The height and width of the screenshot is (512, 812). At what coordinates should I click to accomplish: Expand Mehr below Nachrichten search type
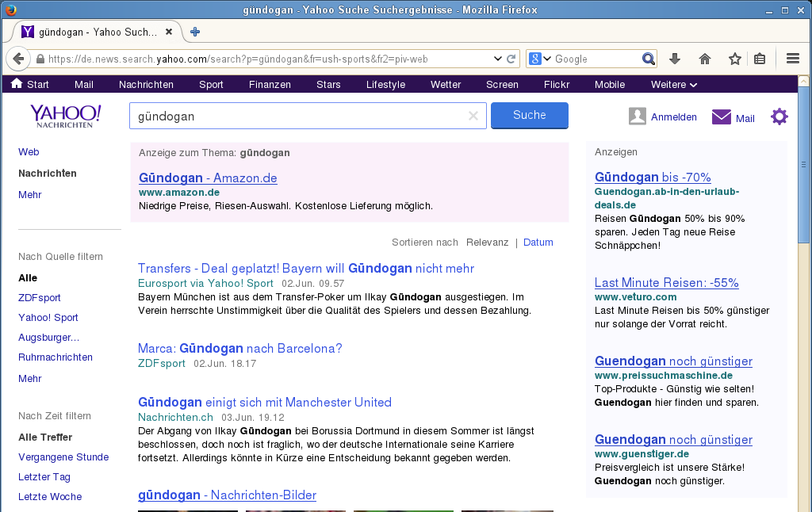(x=29, y=195)
